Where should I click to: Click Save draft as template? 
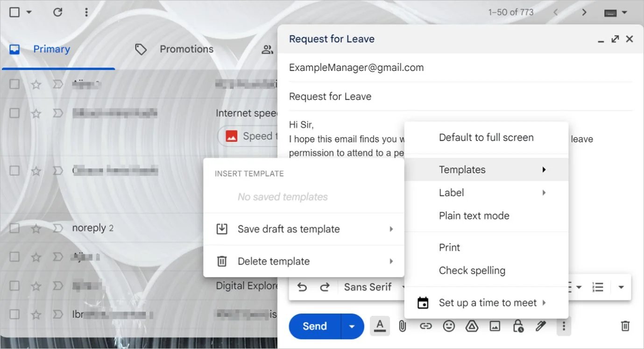(x=288, y=229)
